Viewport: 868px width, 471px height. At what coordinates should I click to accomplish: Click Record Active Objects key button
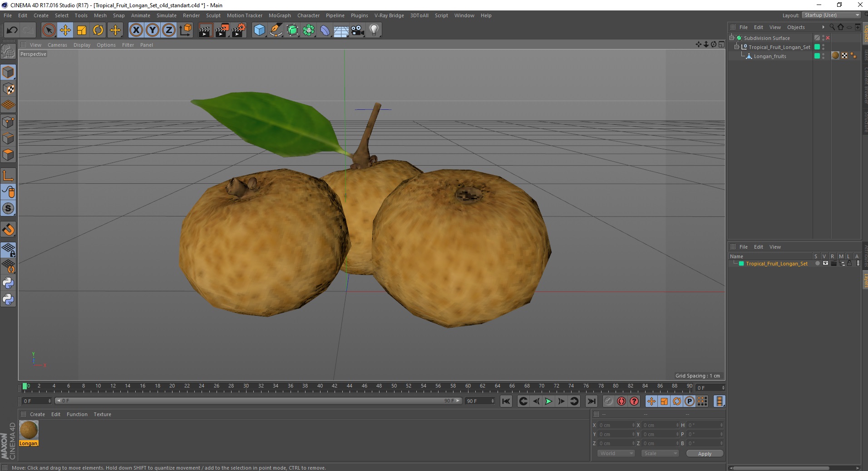click(x=609, y=401)
